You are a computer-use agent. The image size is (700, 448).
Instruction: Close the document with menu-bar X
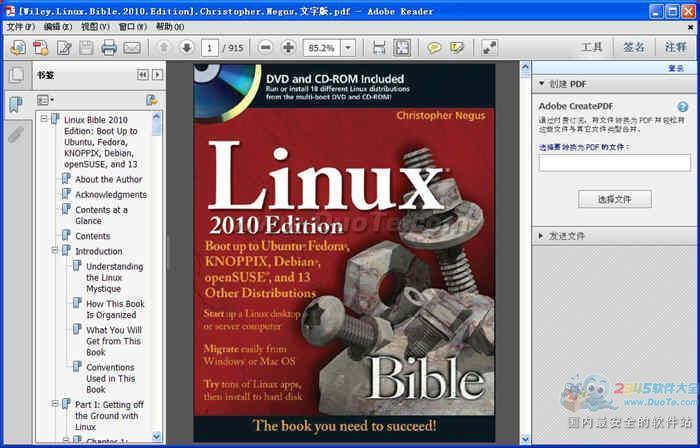[691, 27]
